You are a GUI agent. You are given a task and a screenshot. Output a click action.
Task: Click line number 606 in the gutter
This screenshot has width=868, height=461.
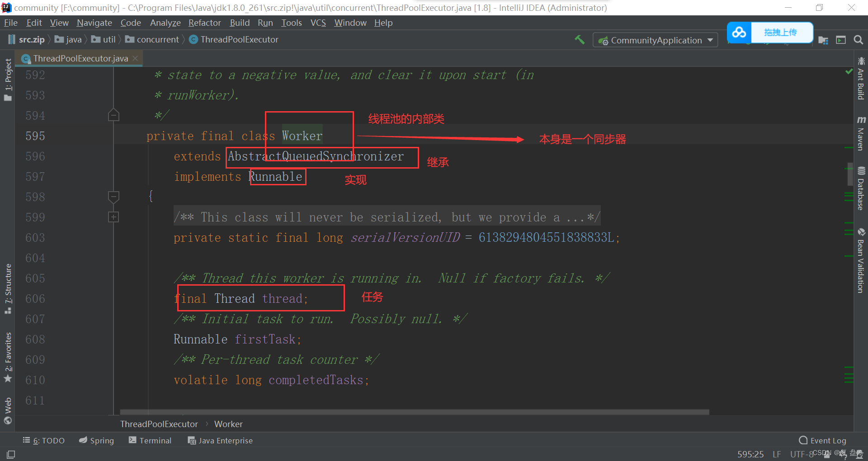coord(35,299)
